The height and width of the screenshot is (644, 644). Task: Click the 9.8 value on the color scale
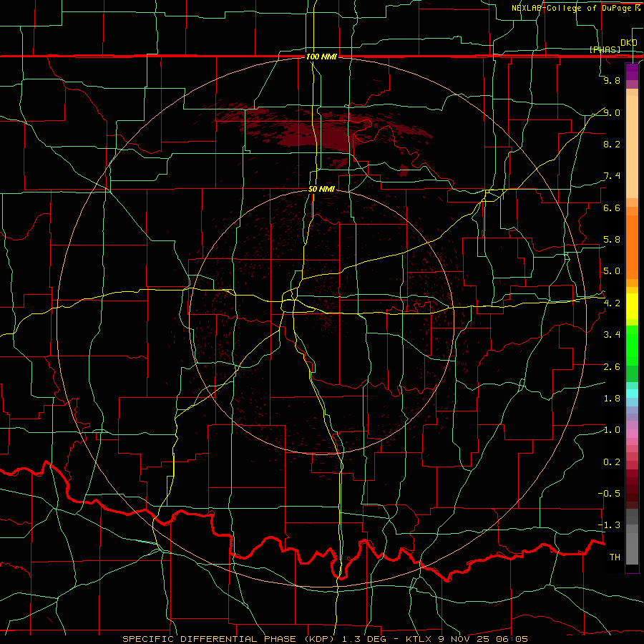[x=612, y=80]
